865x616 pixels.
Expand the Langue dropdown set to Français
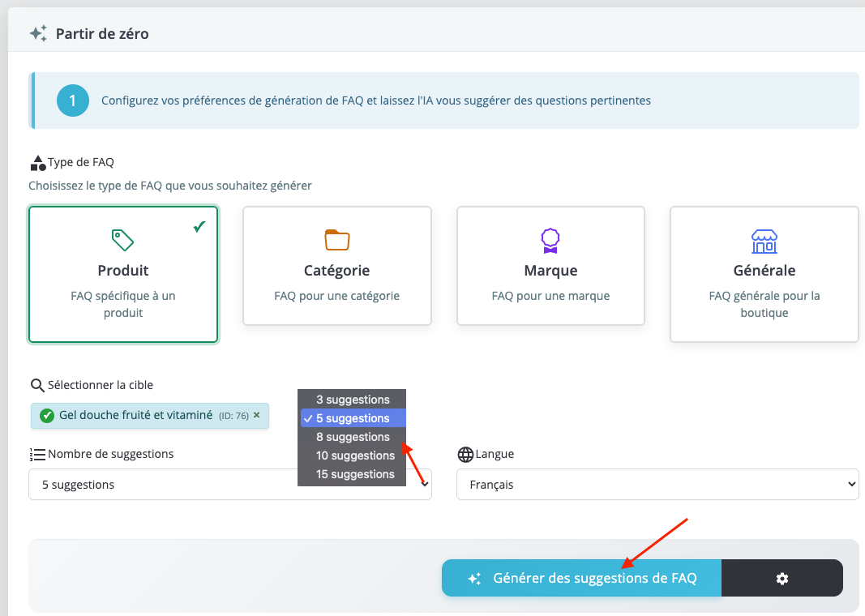657,485
